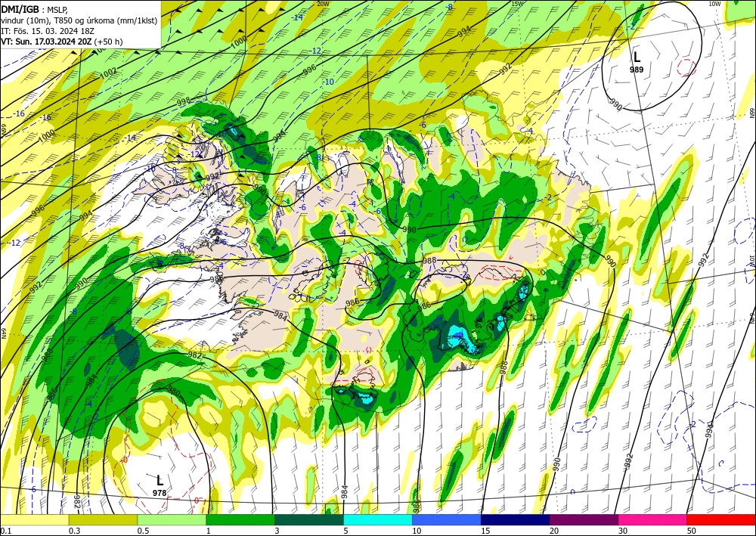Screen dimensions: 756x536
Task: Click the 20W longitude label
Action: tap(323, 4)
